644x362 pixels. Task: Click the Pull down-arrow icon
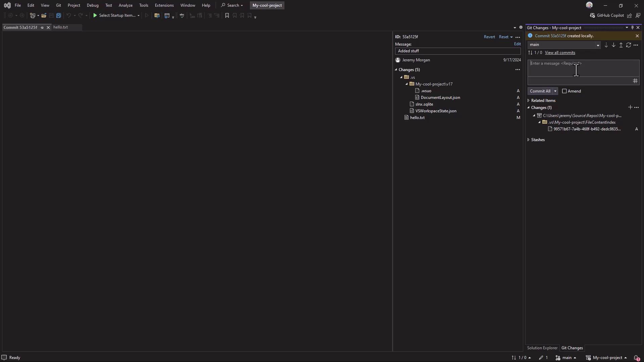tap(613, 45)
